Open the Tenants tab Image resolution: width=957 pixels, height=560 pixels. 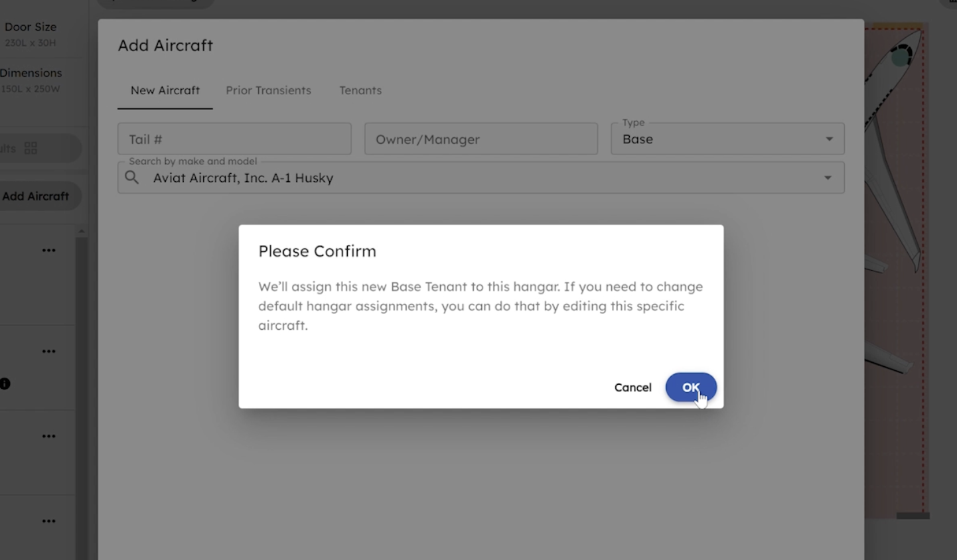360,90
